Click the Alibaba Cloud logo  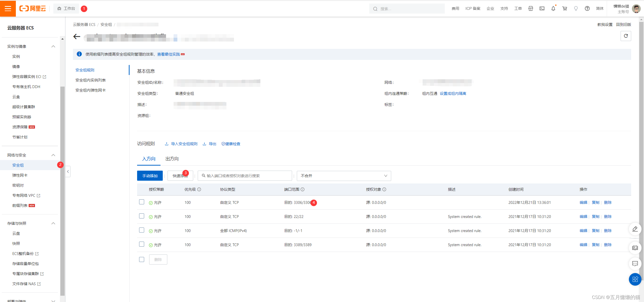pos(33,9)
